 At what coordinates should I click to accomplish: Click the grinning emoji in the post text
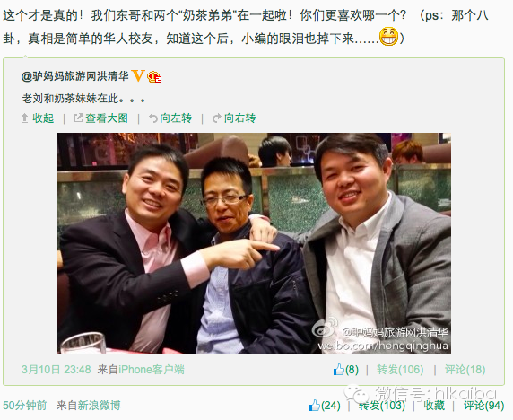coord(388,37)
